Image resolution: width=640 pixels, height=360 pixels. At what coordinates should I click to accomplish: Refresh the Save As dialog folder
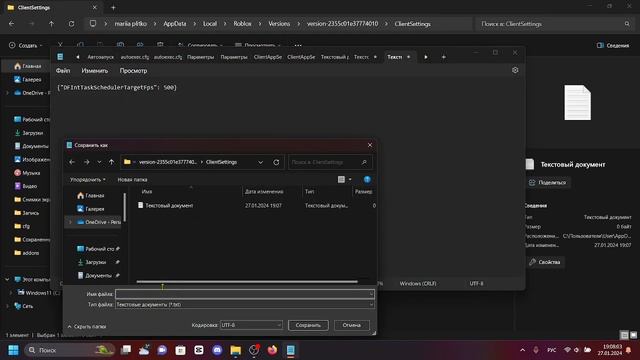(276, 162)
